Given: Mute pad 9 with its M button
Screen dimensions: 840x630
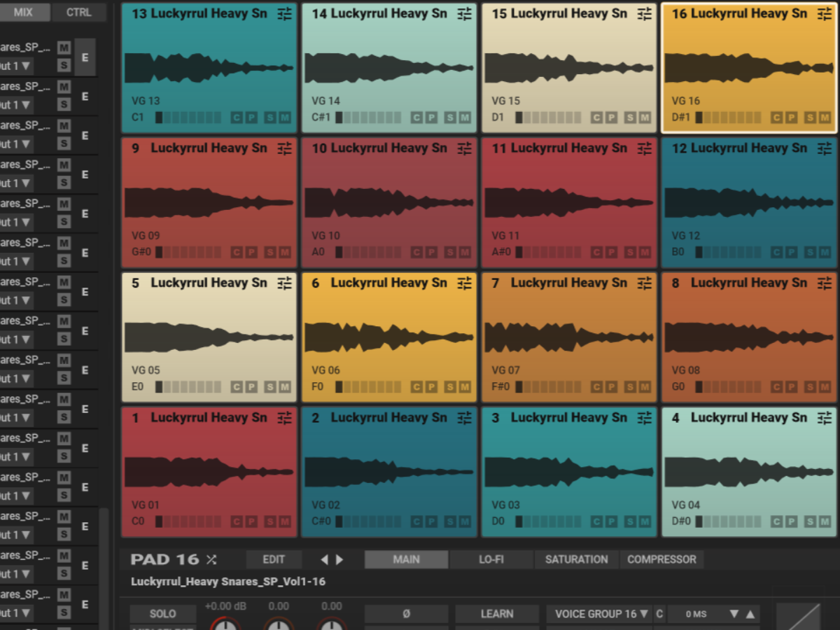Looking at the screenshot, I should pos(285,252).
